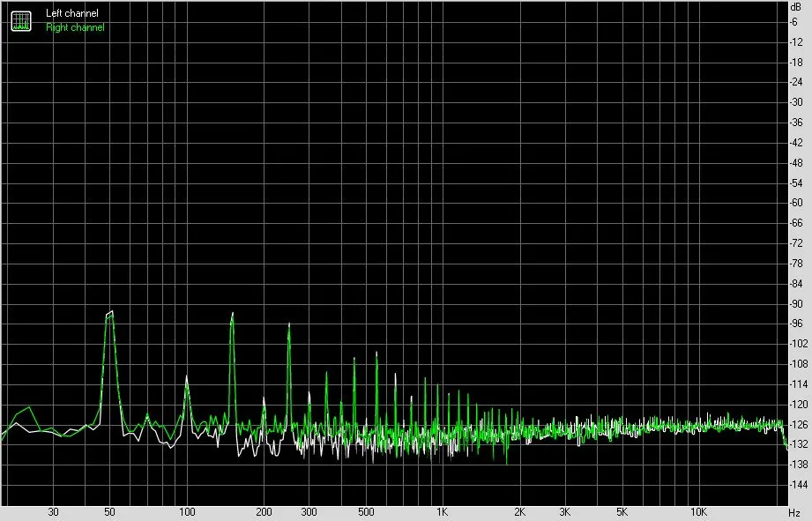Click the "-138" dB axis value
812x521 pixels.
coord(798,464)
